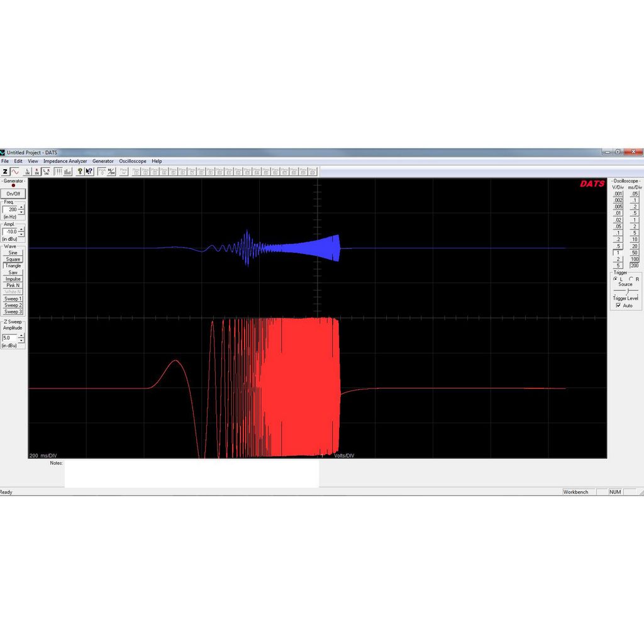The image size is (644, 644).
Task: Select trigger source L radio button
Action: [x=616, y=279]
